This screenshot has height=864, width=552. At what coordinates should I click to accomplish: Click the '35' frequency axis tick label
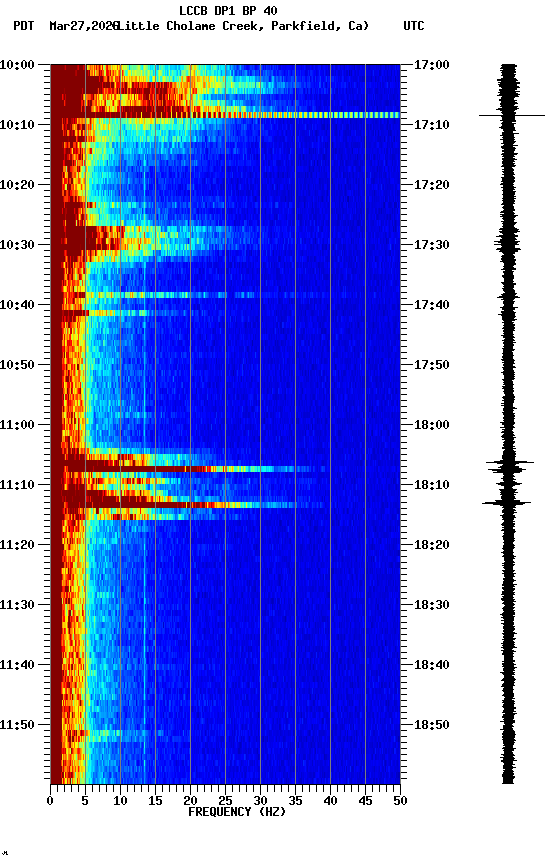(x=295, y=801)
